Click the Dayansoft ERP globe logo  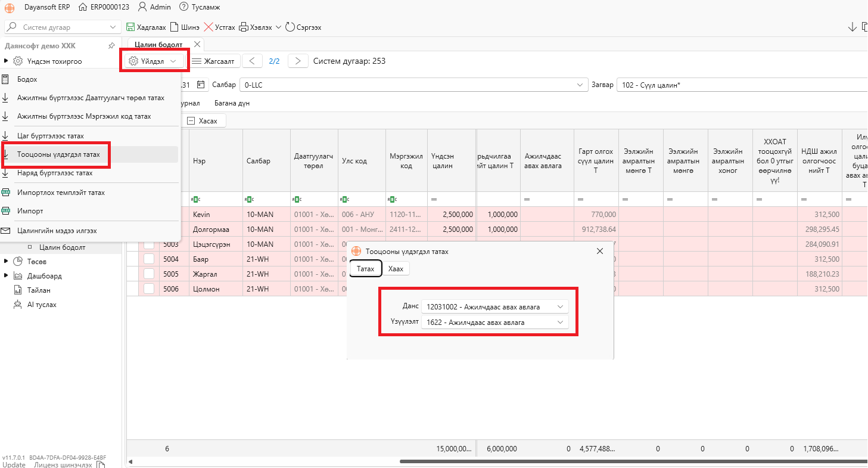10,7
